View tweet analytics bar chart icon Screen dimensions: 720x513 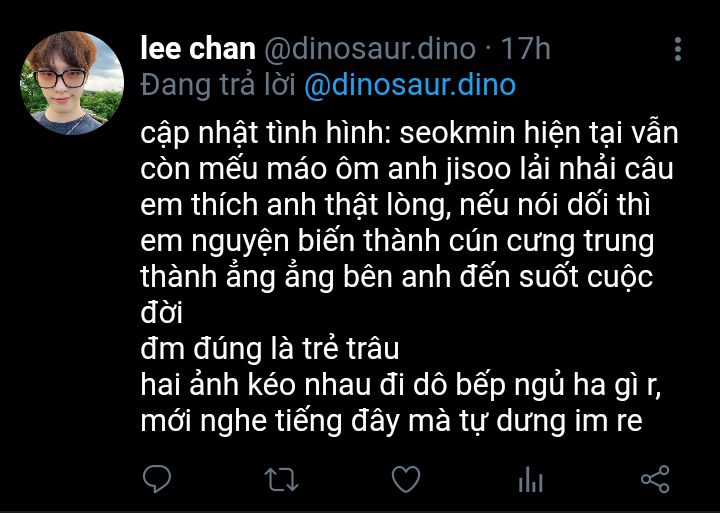pyautogui.click(x=530, y=479)
